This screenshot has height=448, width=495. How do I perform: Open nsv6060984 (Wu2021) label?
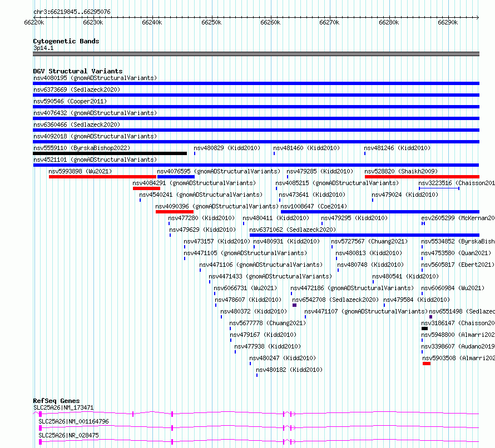click(x=453, y=288)
